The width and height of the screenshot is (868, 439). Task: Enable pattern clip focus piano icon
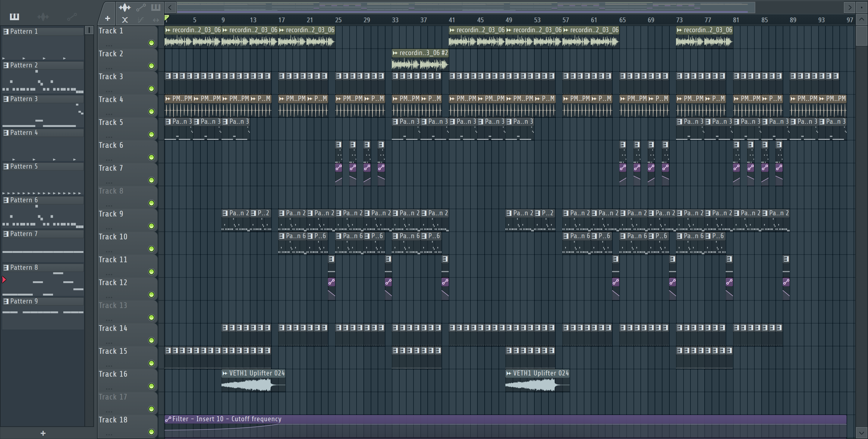pyautogui.click(x=156, y=7)
